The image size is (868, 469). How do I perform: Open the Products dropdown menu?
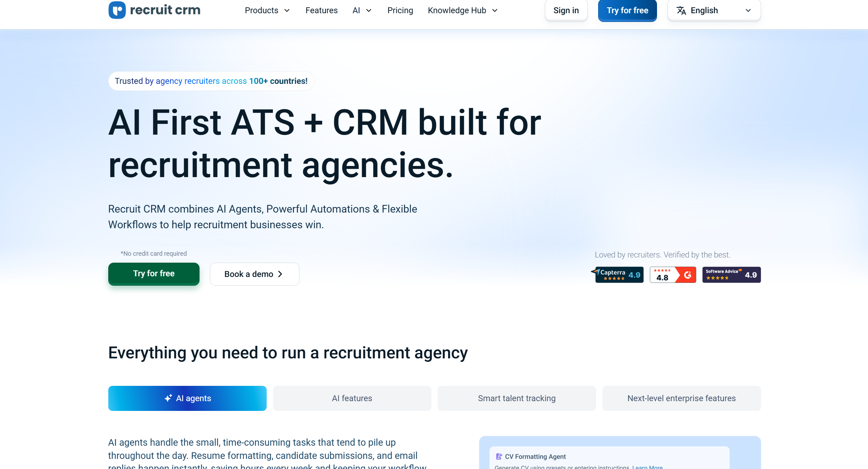267,10
